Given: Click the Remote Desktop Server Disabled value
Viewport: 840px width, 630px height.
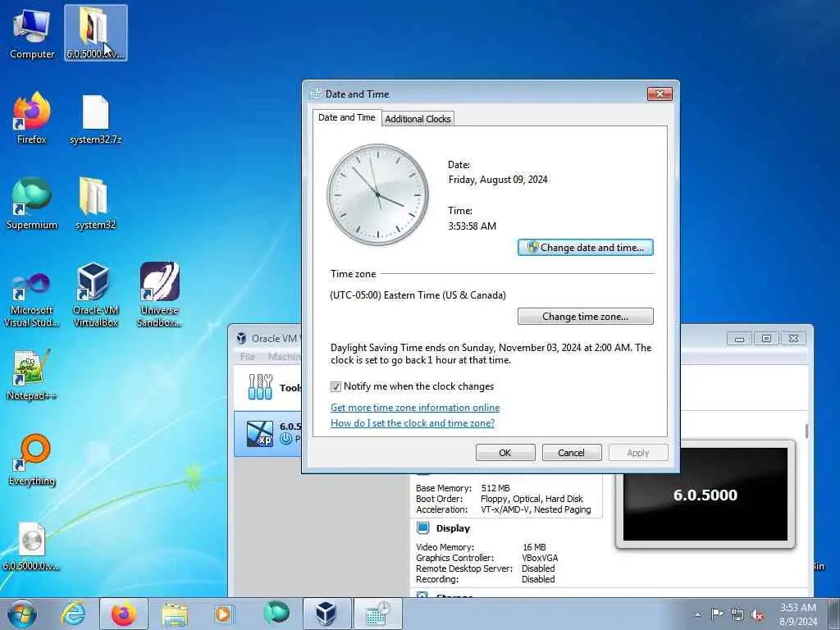Looking at the screenshot, I should (538, 568).
